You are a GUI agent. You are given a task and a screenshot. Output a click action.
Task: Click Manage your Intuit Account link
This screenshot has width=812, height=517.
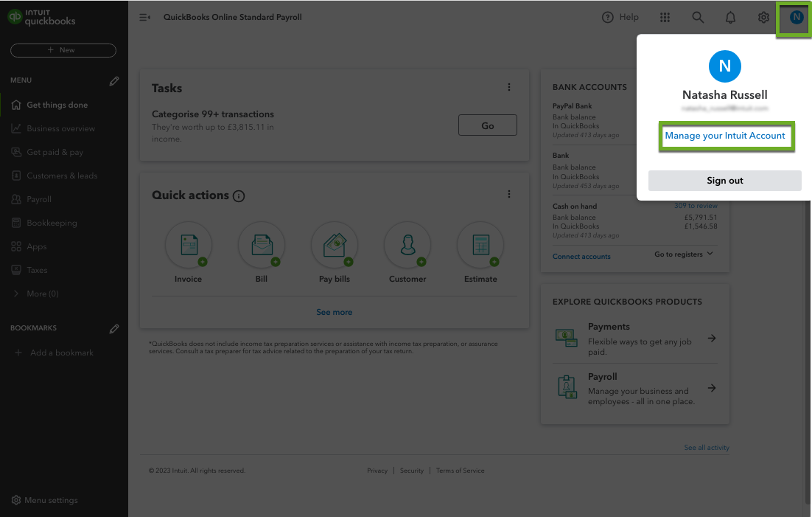point(725,136)
